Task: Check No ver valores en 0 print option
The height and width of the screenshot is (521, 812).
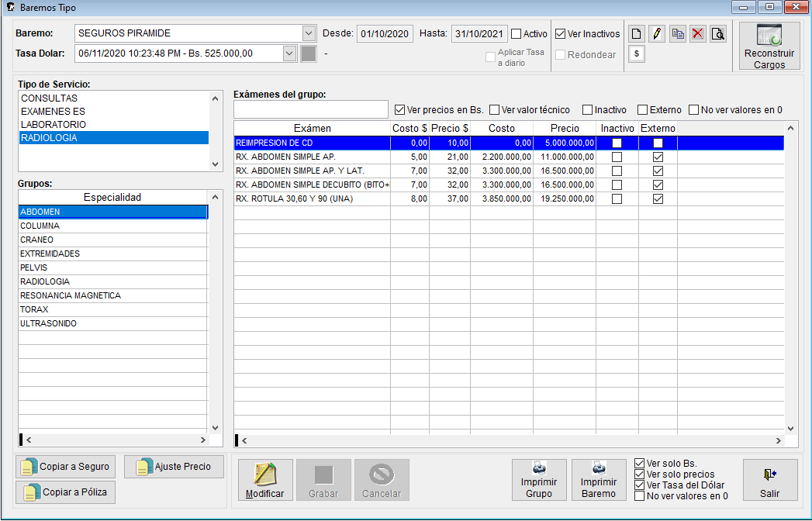Action: [640, 496]
